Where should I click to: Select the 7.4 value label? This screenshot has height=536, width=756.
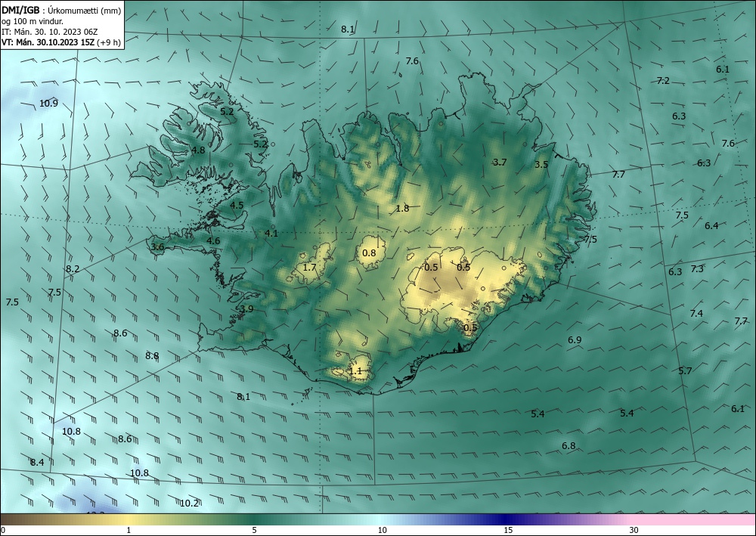[696, 313]
